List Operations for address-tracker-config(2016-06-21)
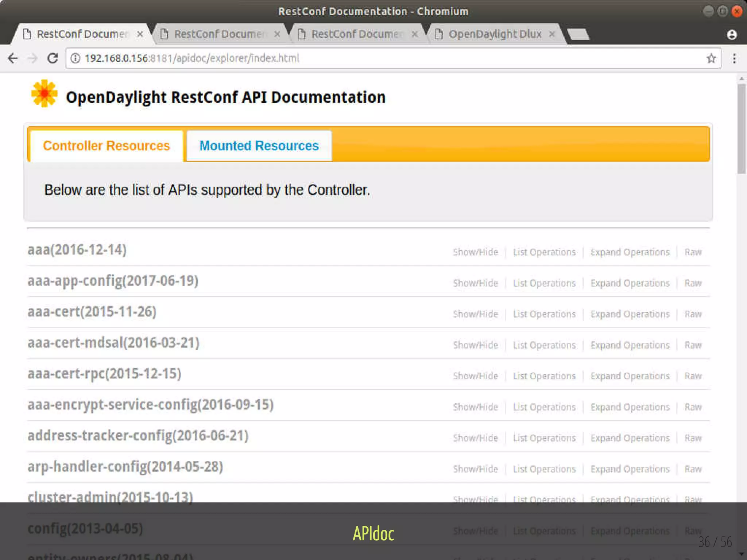This screenshot has height=560, width=747. (544, 438)
